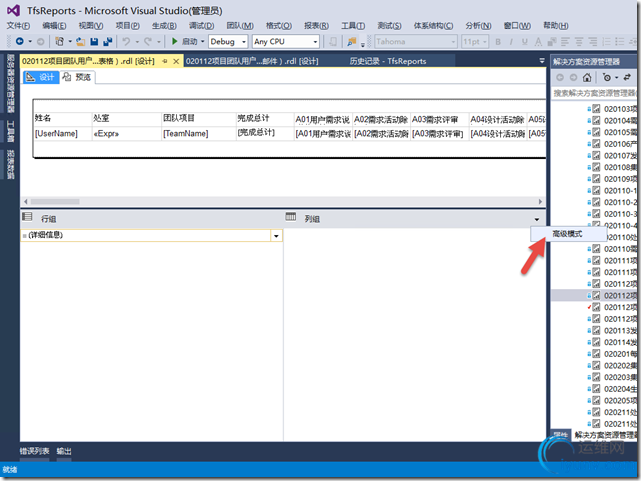Open the 详细信息 row group dropdown arrow

(276, 236)
